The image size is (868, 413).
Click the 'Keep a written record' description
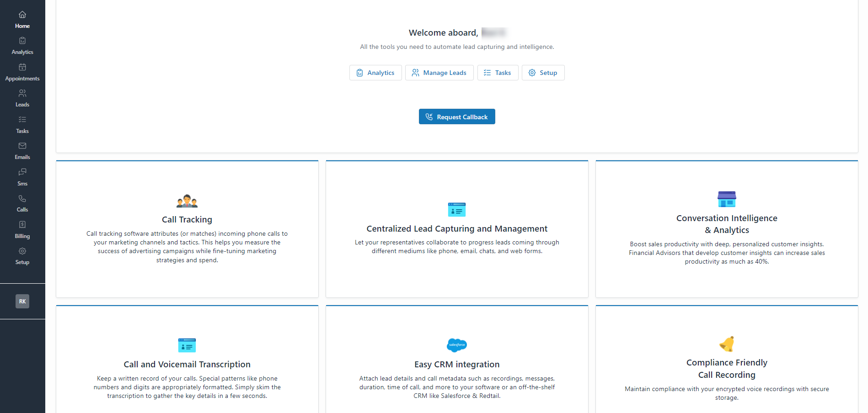click(187, 387)
